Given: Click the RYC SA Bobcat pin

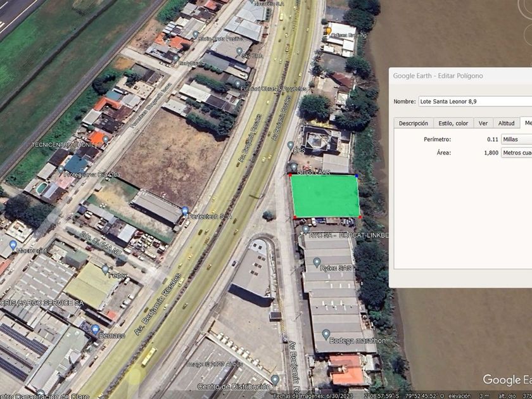Looking at the screenshot, I should click(x=306, y=229).
